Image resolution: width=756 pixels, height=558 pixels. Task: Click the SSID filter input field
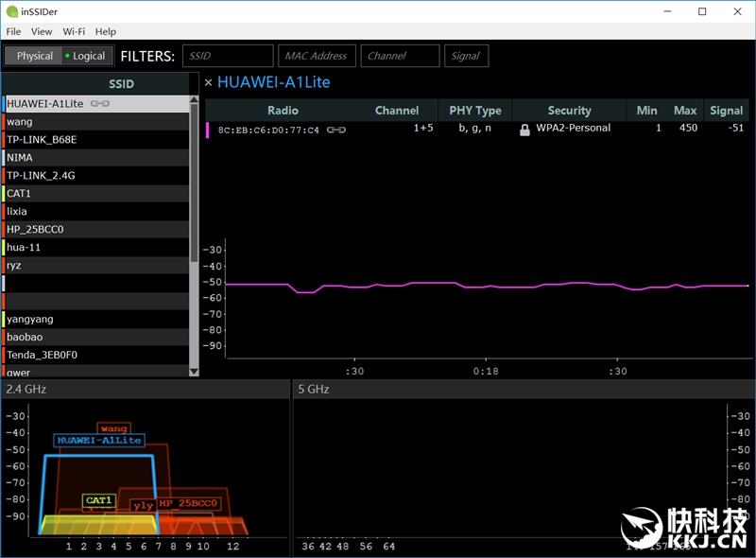(228, 56)
